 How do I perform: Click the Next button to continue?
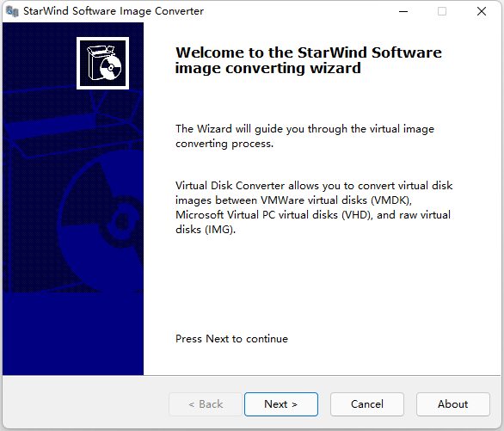281,404
